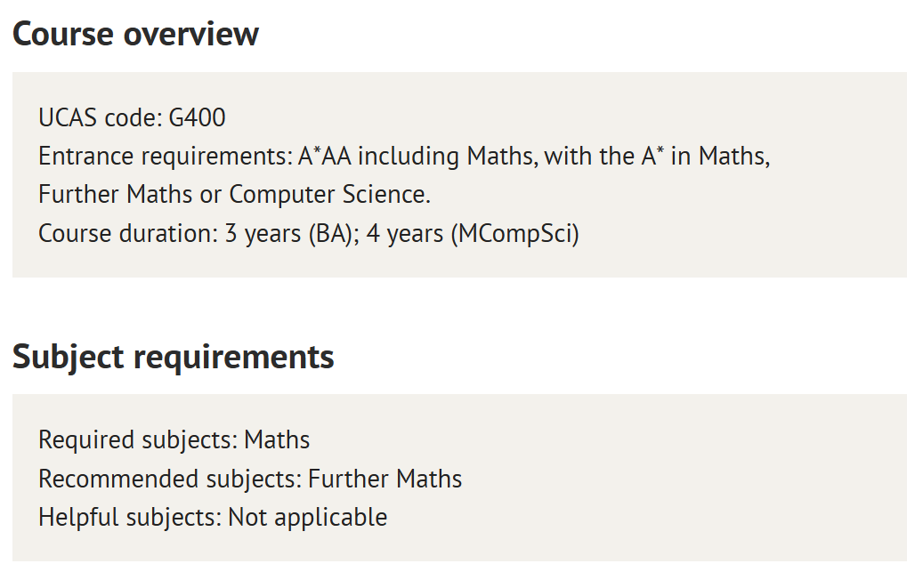Viewport: 923px width, 588px height.
Task: Click the Helpful subjects: Not applicable line
Action: click(x=213, y=518)
